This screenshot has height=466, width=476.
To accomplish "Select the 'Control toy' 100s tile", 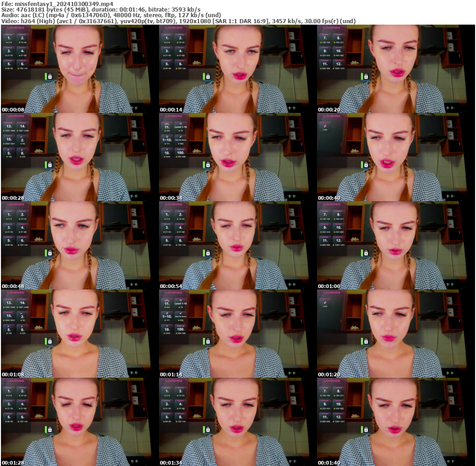I will (x=180, y=152).
